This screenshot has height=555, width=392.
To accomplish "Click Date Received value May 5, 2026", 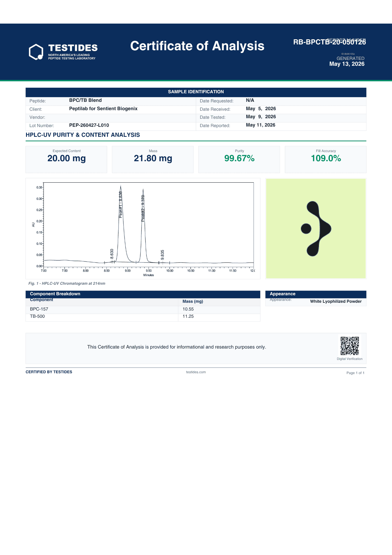I will tap(261, 109).
